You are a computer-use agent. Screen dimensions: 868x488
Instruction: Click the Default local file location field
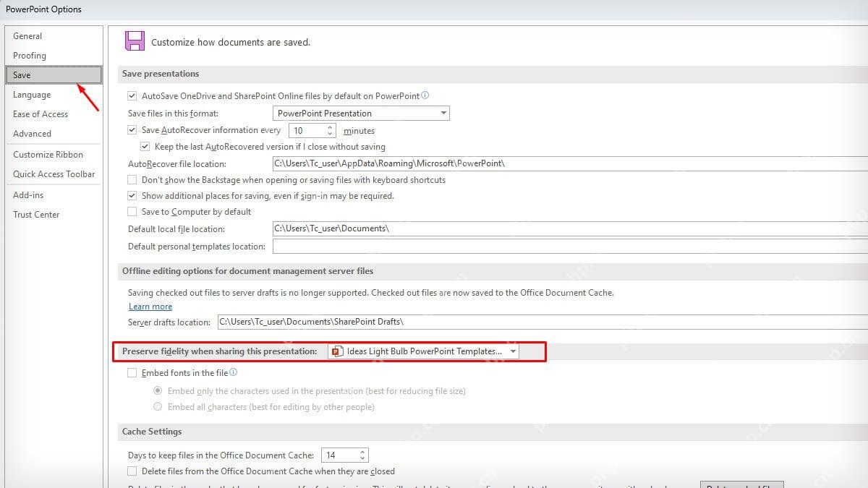(570, 228)
